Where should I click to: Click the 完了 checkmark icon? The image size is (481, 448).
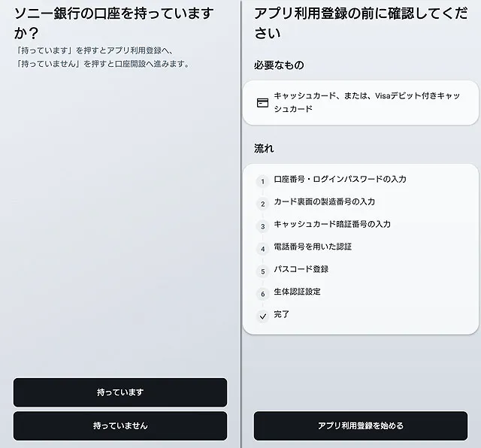262,316
